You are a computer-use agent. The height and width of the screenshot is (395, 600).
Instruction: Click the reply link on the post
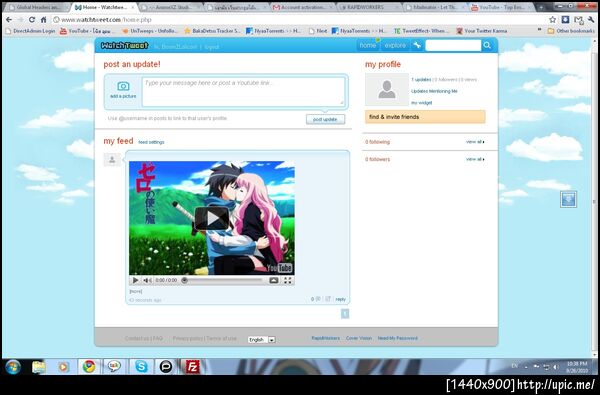341,299
